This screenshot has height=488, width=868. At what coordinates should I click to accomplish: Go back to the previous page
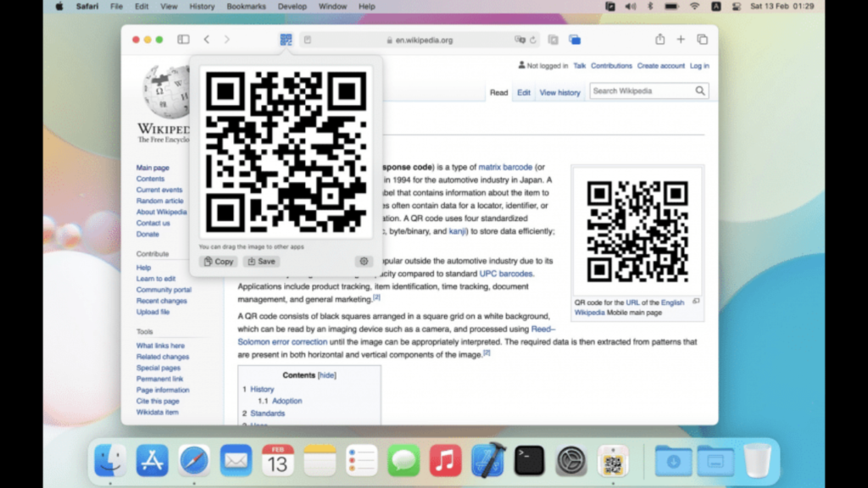(x=207, y=40)
